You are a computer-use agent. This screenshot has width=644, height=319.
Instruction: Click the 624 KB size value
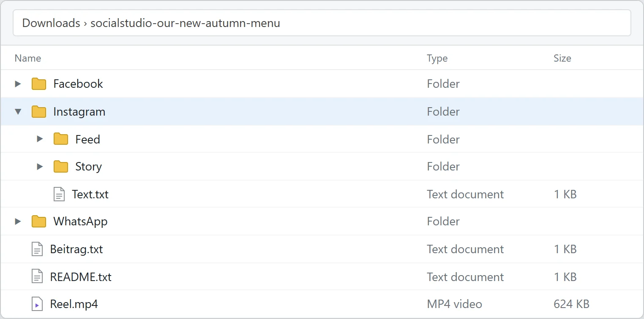571,304
